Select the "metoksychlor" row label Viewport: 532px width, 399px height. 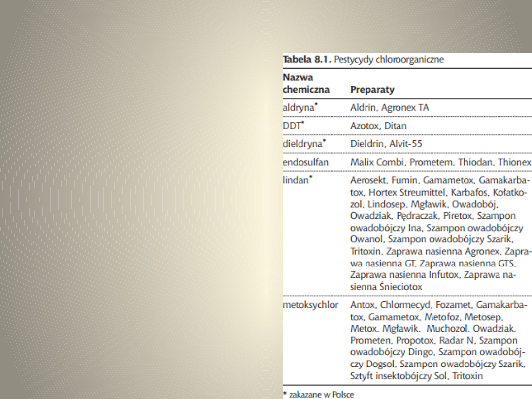310,304
